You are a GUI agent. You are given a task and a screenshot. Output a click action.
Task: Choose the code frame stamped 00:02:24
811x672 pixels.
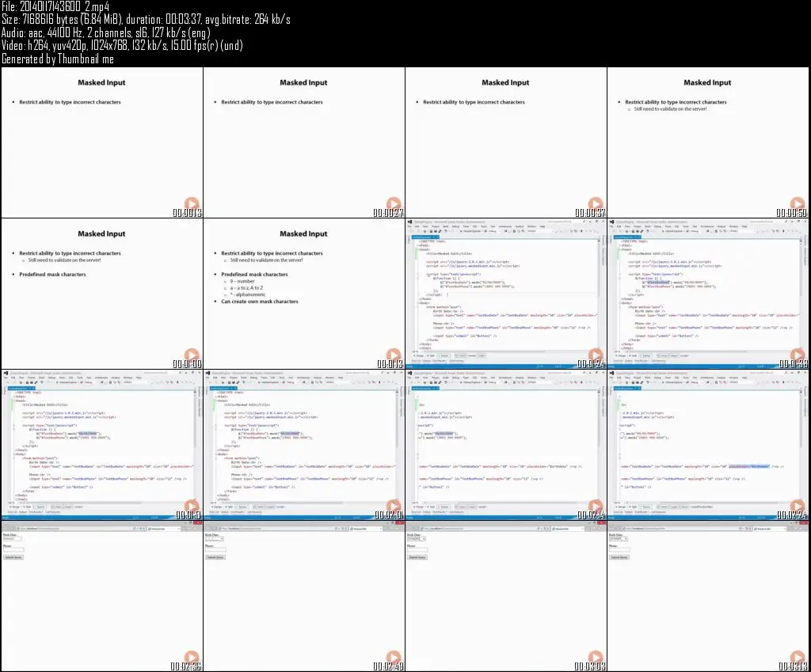click(708, 445)
